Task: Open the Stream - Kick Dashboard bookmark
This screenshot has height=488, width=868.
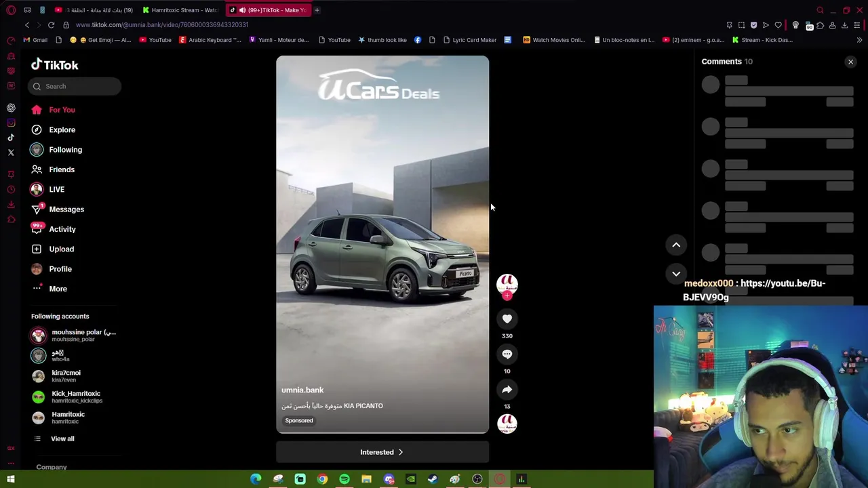Action: 762,40
